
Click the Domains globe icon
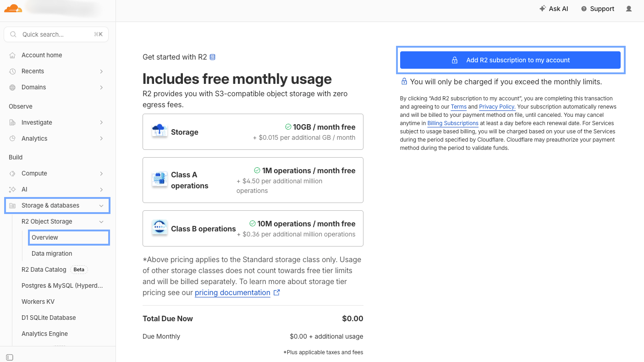(12, 87)
